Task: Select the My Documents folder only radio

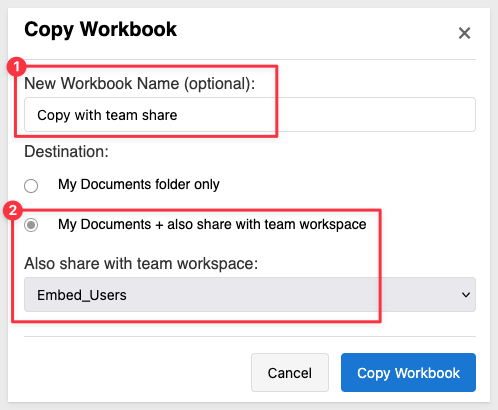Action: pos(31,185)
